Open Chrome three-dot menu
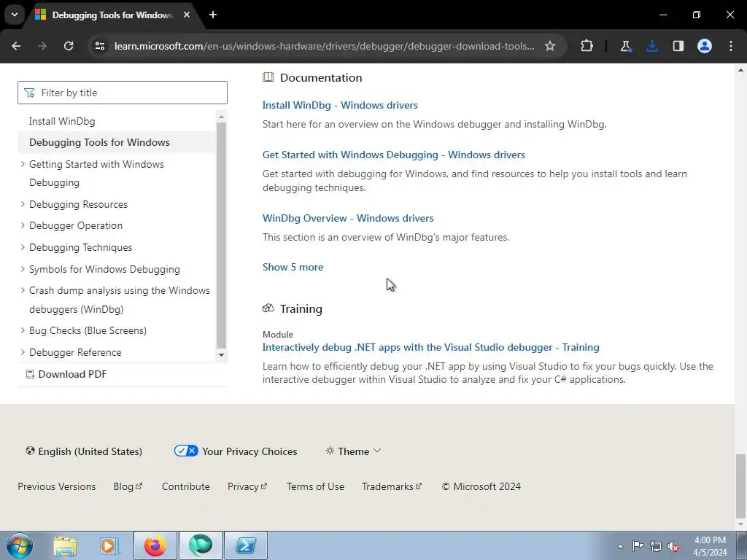Screen dimensions: 747x560 pyautogui.click(x=731, y=46)
